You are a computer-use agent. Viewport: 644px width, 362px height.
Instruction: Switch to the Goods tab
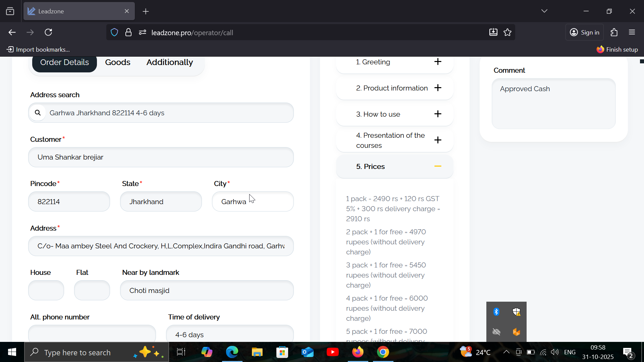click(117, 62)
